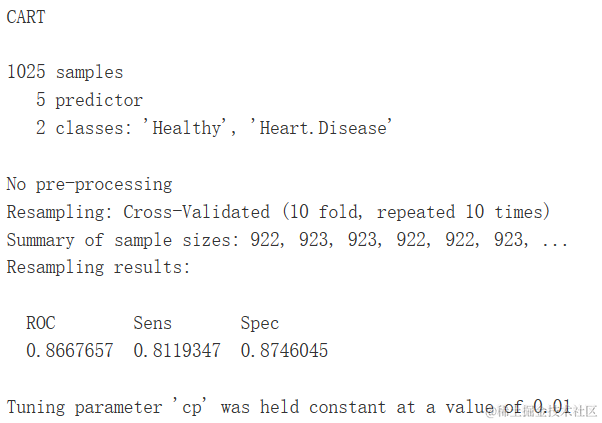Select the ROC value 0.8667657
602x423 pixels.
tap(70, 350)
